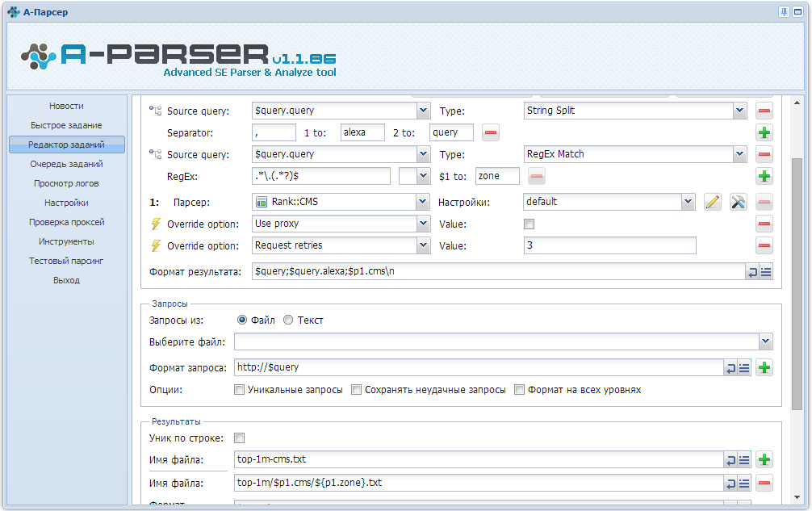Delete the '2 to: query' separator field

pos(491,132)
